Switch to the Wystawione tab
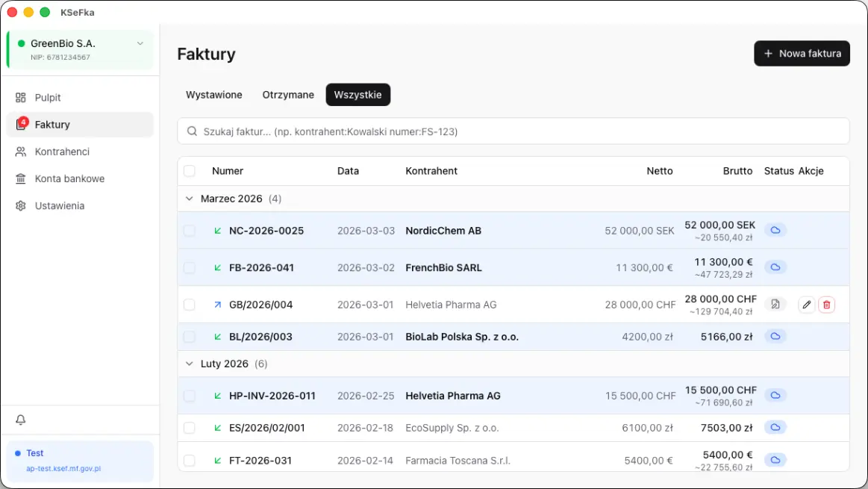Viewport: 868px width, 489px height. coord(214,95)
